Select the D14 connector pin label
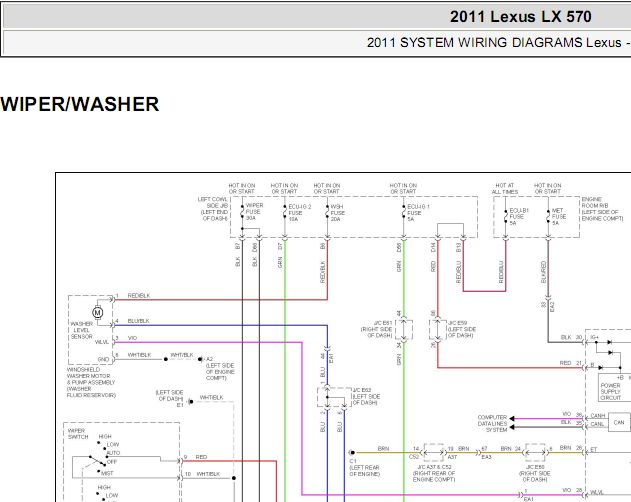Viewport: 631px width, 502px height. (x=433, y=247)
